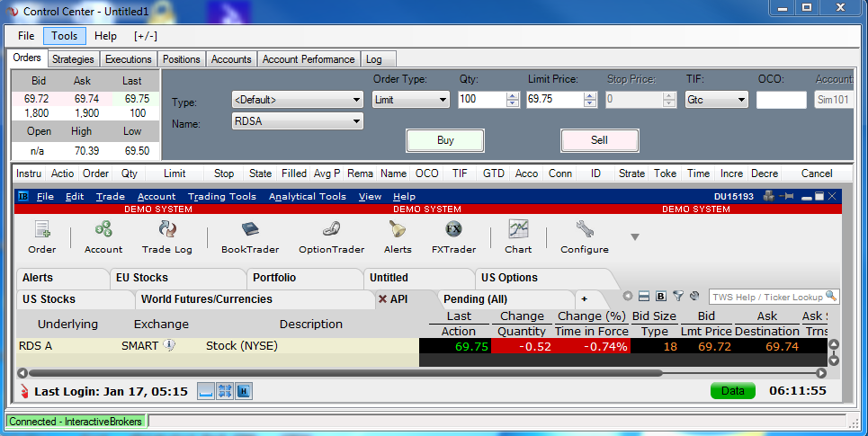
Task: Click the minimize-bar icon in TWS status bar
Action: click(206, 392)
